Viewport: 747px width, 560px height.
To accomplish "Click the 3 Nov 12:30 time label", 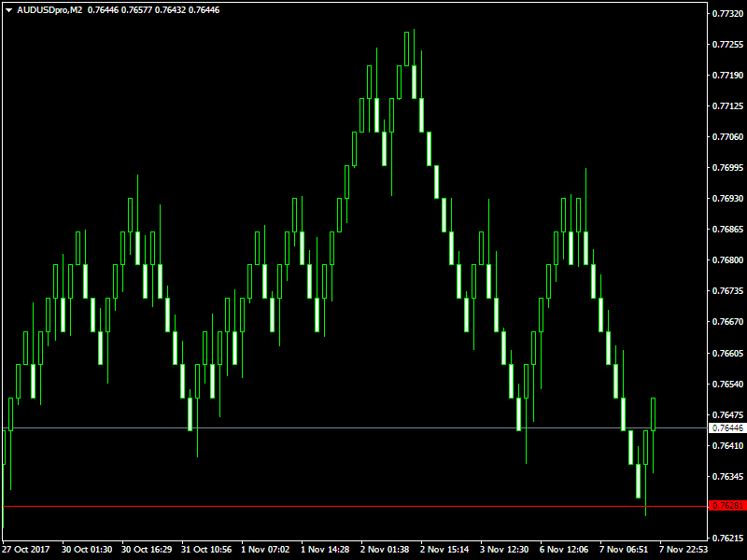I will point(504,550).
